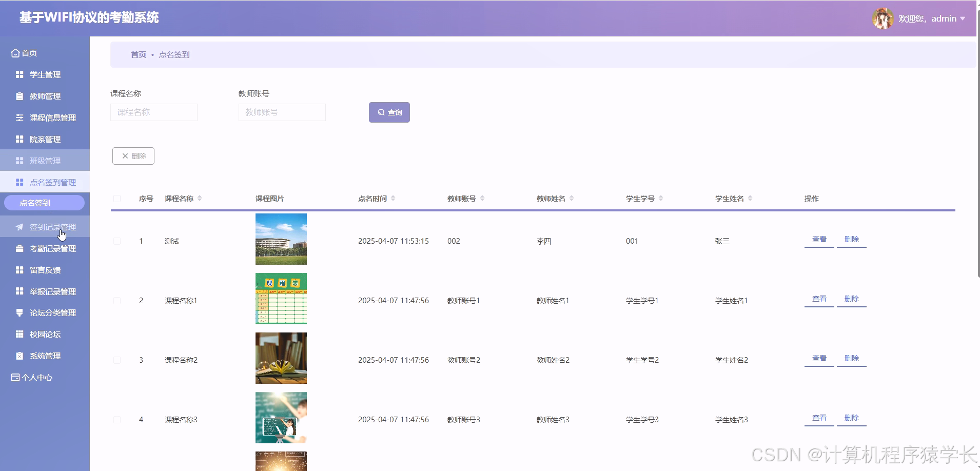Click the 留言反馈 sidebar icon
This screenshot has width=980, height=471.
click(x=19, y=269)
